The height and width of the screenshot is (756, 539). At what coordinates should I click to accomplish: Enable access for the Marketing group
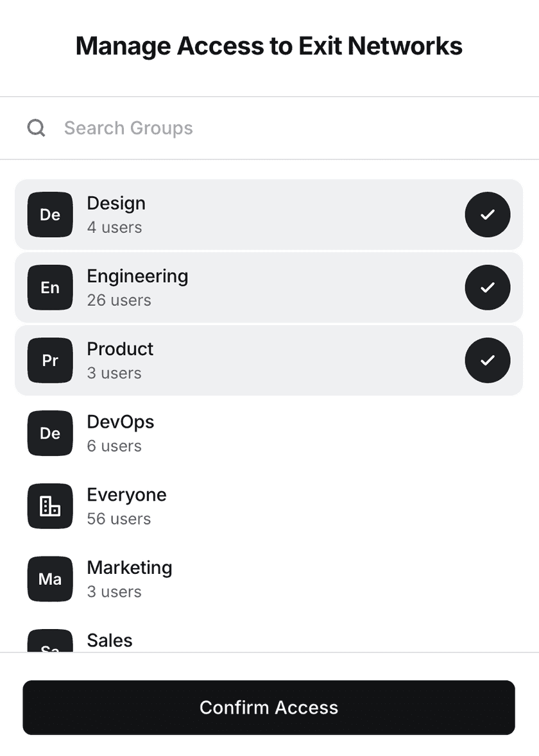click(x=269, y=579)
